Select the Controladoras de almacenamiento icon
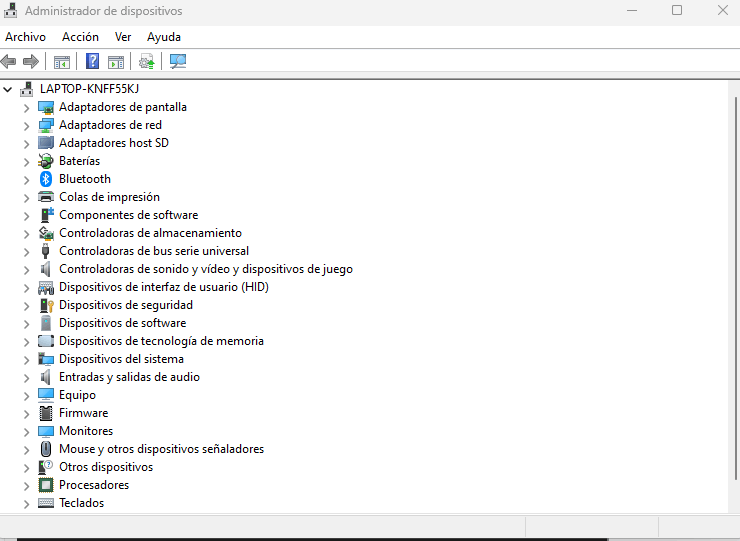This screenshot has width=740, height=541. (x=46, y=233)
